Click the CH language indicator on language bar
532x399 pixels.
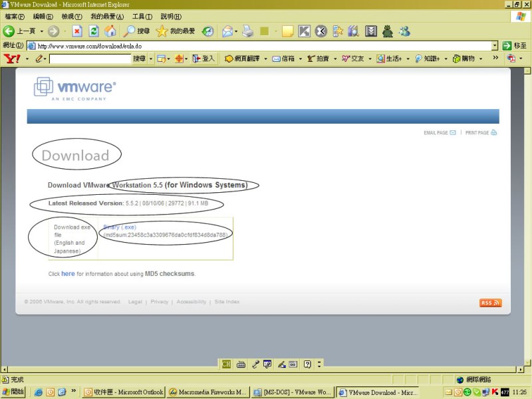226,364
